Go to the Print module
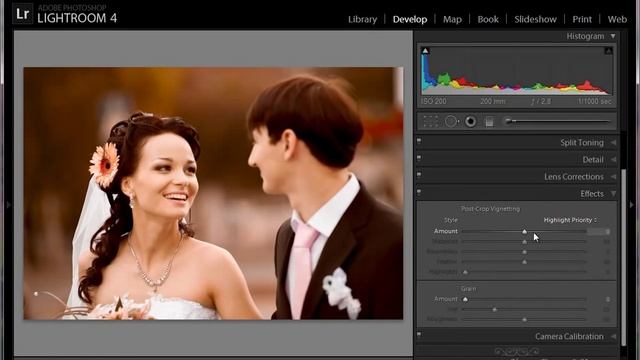 pos(582,19)
